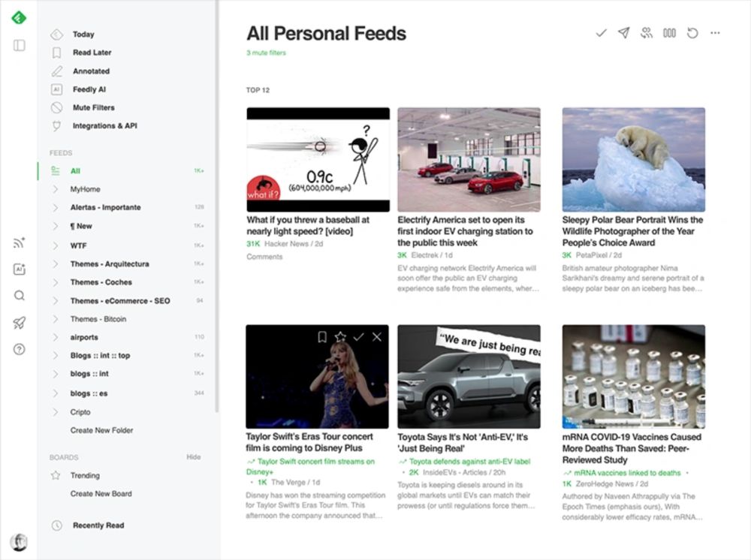This screenshot has height=560, width=751.
Task: Click the Recently Read clock icon
Action: tap(56, 525)
